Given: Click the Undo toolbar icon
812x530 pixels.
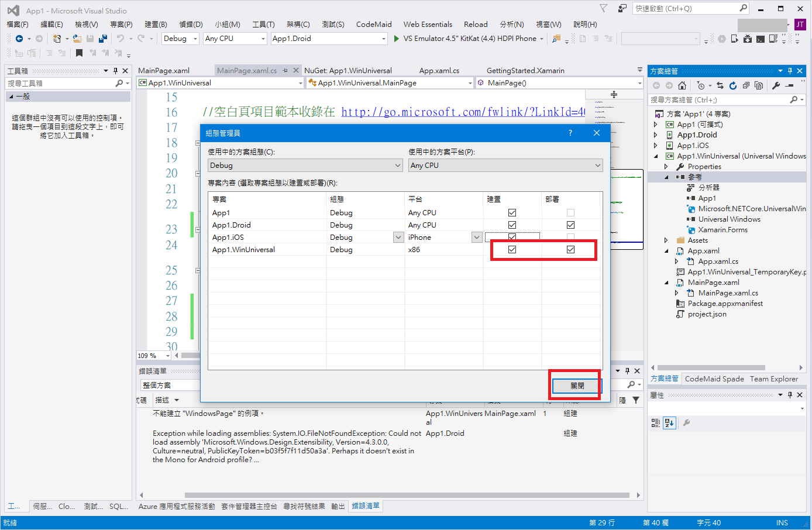Looking at the screenshot, I should pyautogui.click(x=121, y=39).
